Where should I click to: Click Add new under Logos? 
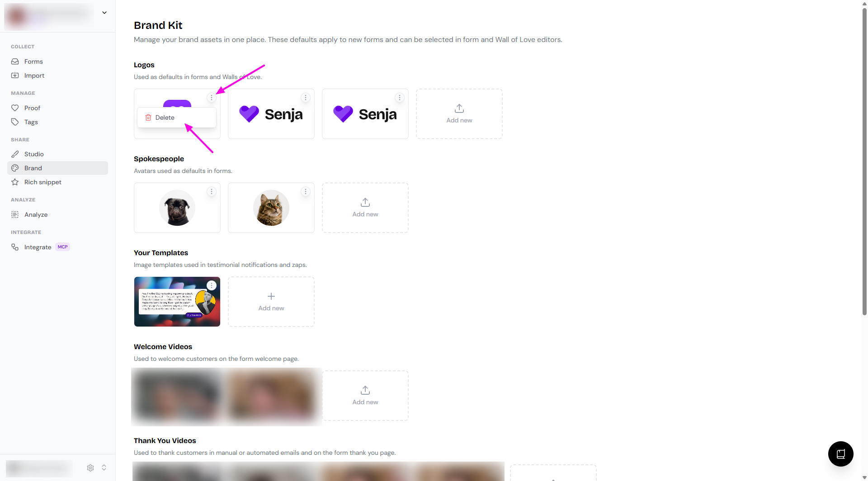pos(459,114)
